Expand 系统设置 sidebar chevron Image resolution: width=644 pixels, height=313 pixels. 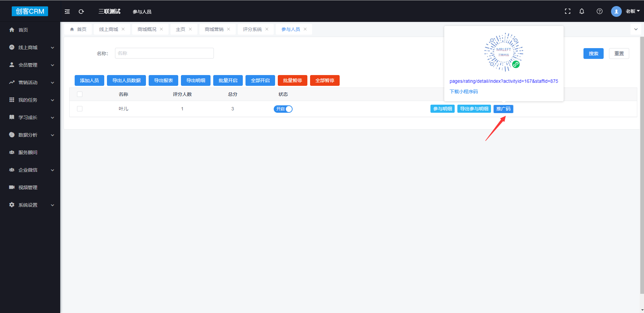(52, 205)
